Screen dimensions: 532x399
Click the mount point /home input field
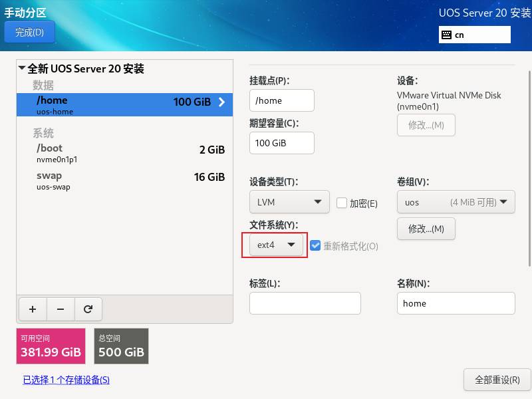[x=281, y=100]
